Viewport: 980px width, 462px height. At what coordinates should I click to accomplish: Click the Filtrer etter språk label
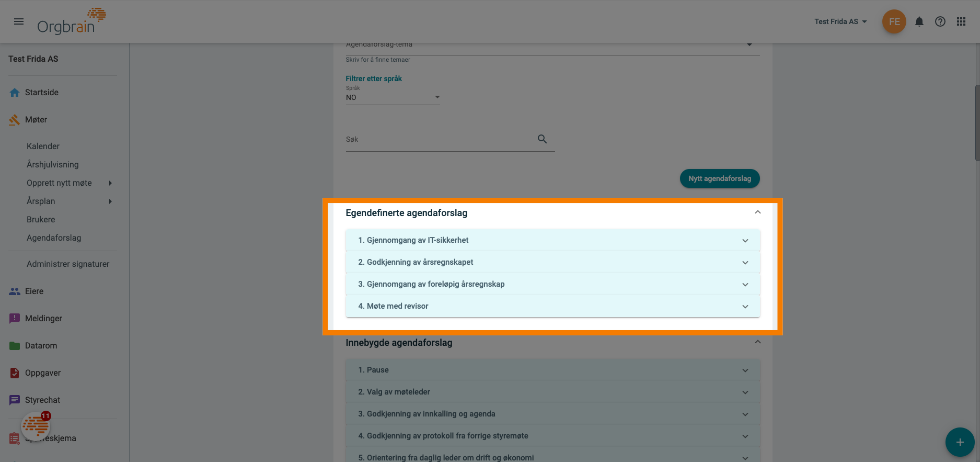point(374,78)
